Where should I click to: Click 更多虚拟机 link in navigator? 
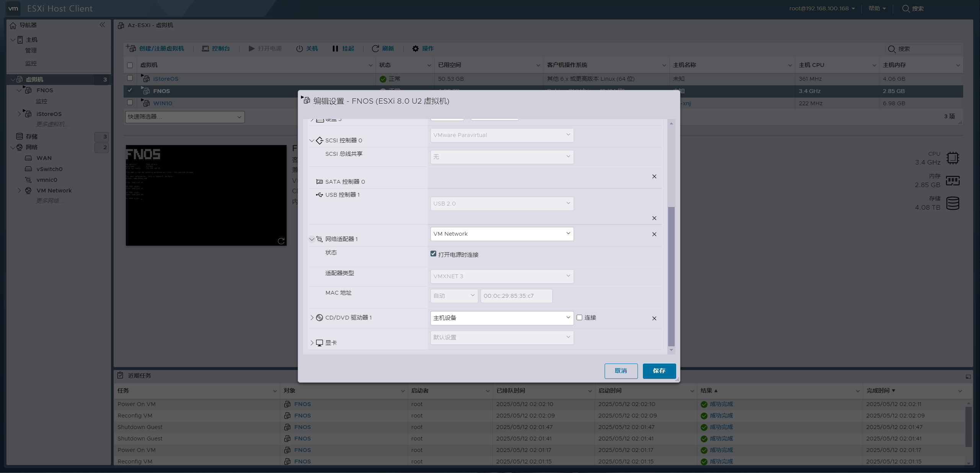tap(53, 124)
